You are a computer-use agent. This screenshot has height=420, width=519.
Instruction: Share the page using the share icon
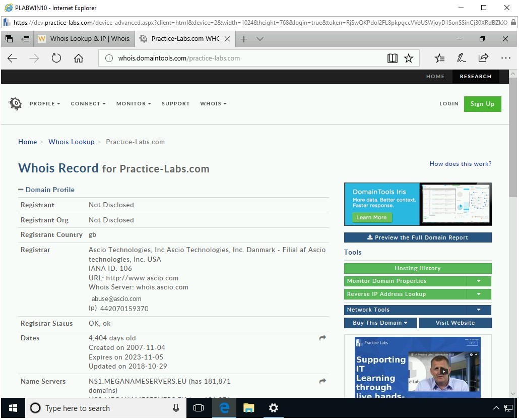click(483, 58)
